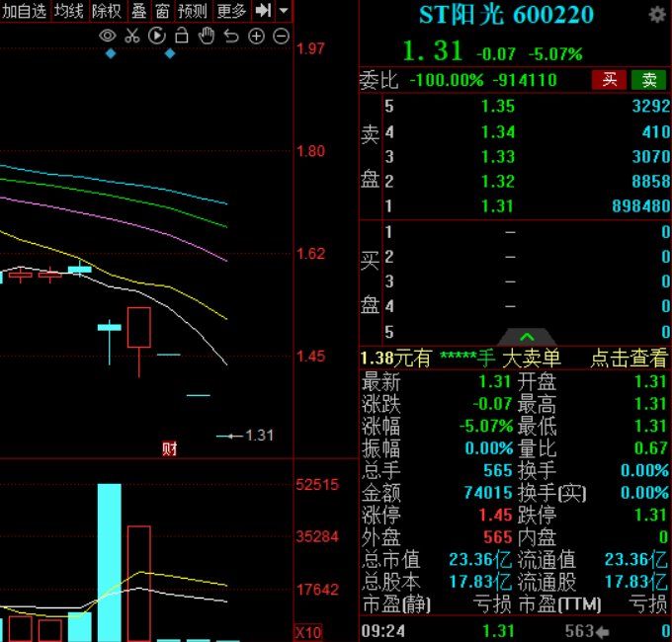
Task: Click the 财 financial marker on chart
Action: tap(169, 448)
